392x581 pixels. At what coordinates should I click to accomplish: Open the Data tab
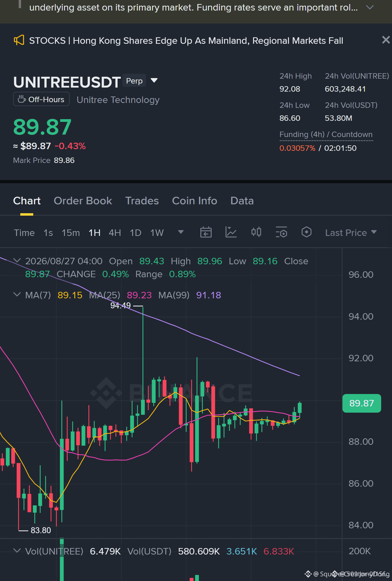coord(242,201)
